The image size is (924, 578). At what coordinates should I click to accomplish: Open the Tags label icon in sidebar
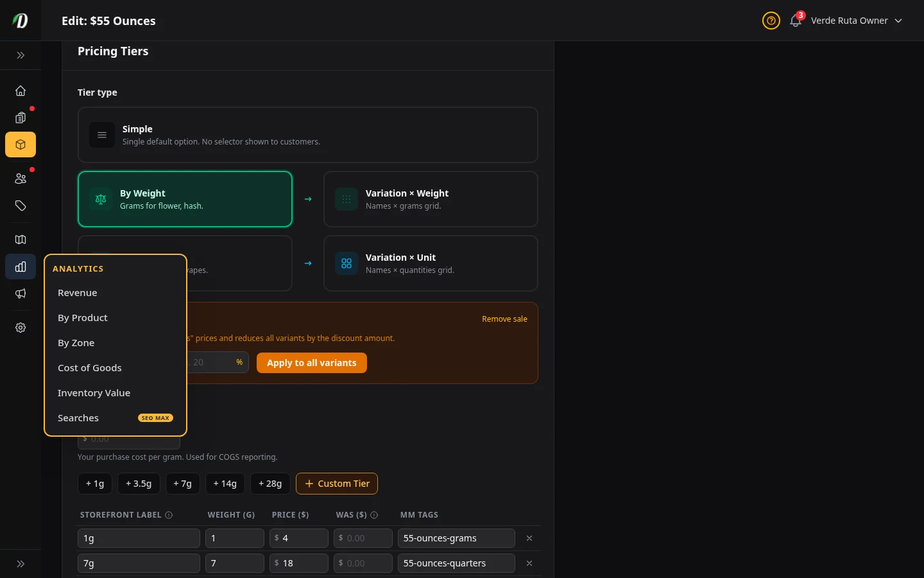[20, 206]
